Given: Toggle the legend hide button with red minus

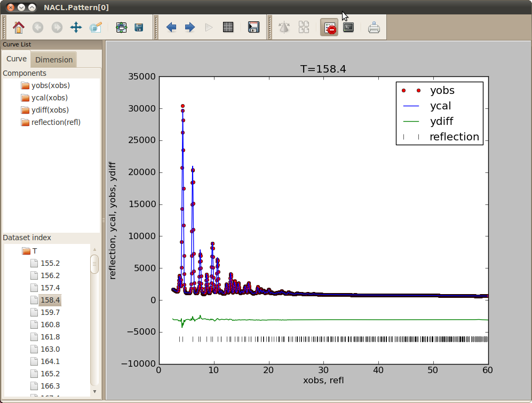Looking at the screenshot, I should point(329,28).
